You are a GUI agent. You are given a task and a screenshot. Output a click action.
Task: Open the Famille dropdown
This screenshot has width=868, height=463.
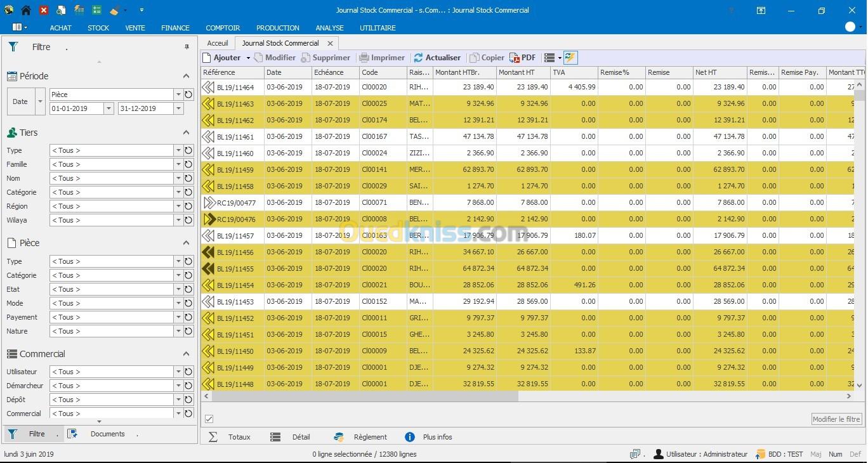coord(178,164)
